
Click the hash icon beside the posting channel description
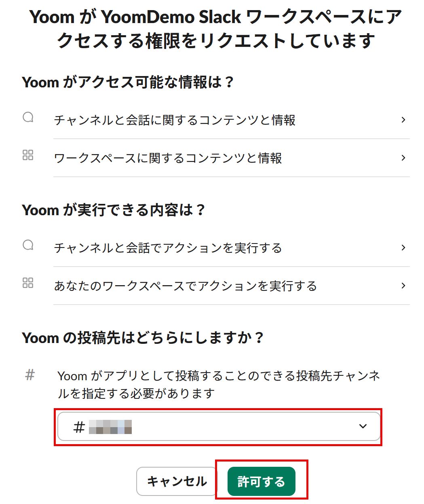tap(30, 375)
